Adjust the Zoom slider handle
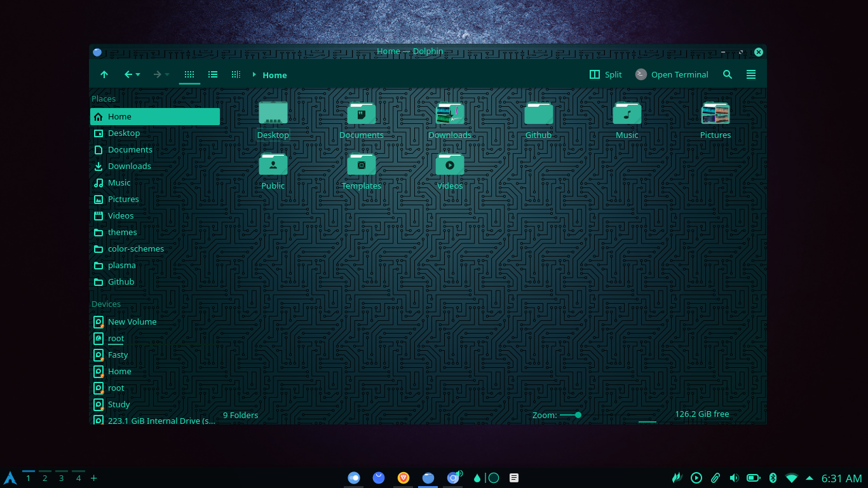Image resolution: width=868 pixels, height=488 pixels. [578, 415]
